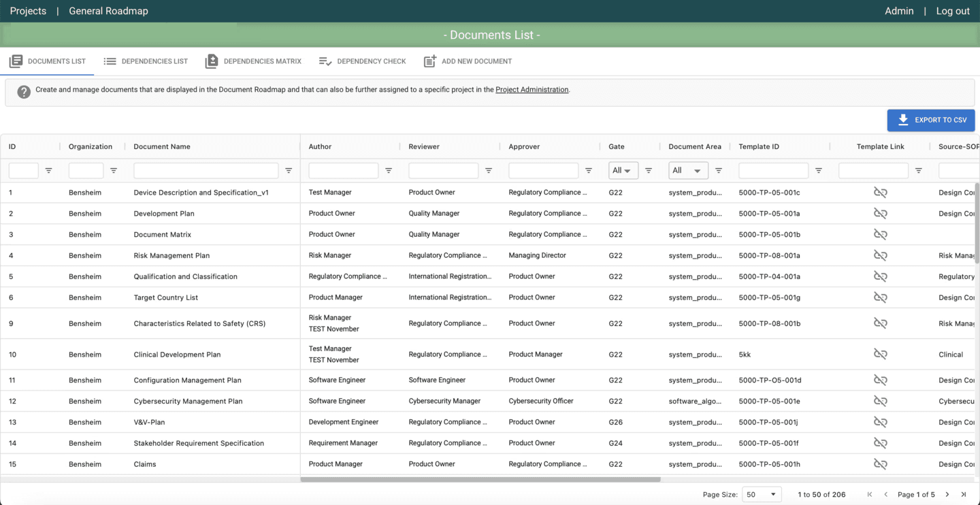Screen dimensions: 980x505
Task: Click broken link icon for V&V-Plan row
Action: (881, 422)
